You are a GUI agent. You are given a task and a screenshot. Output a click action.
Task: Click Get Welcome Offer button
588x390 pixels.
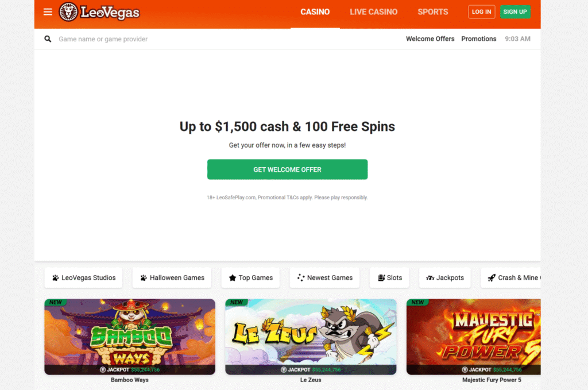coord(287,169)
